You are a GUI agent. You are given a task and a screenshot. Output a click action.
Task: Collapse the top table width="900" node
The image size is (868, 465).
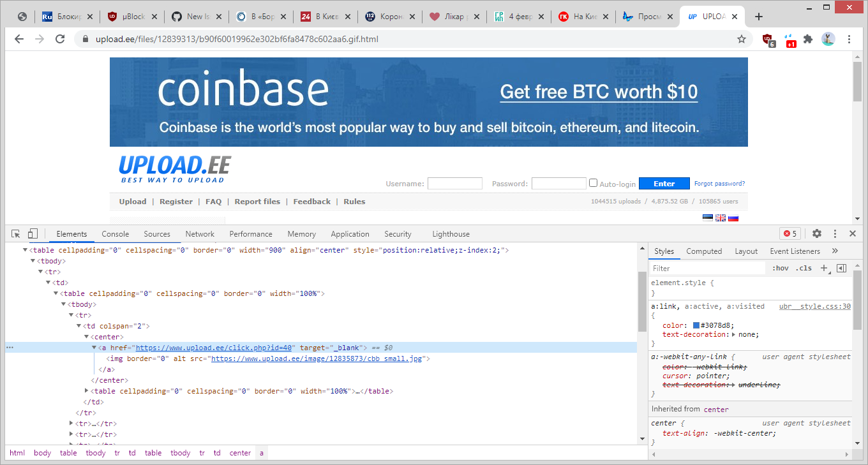pos(26,250)
